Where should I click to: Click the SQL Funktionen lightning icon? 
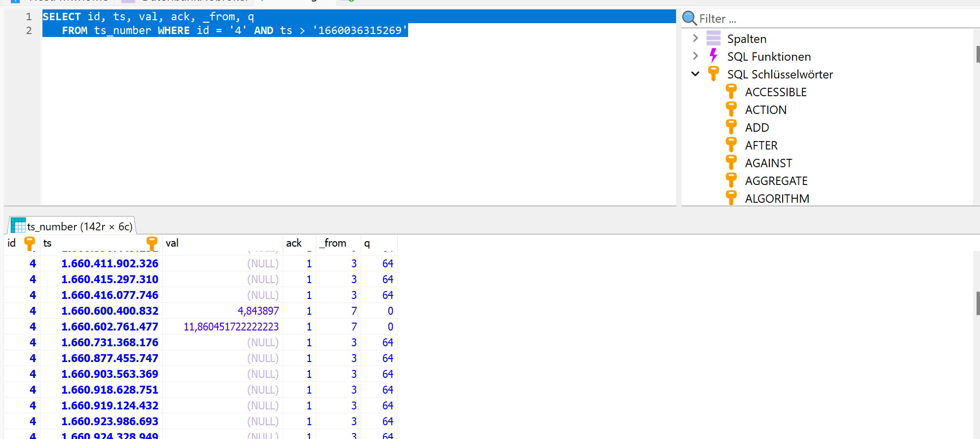[714, 55]
